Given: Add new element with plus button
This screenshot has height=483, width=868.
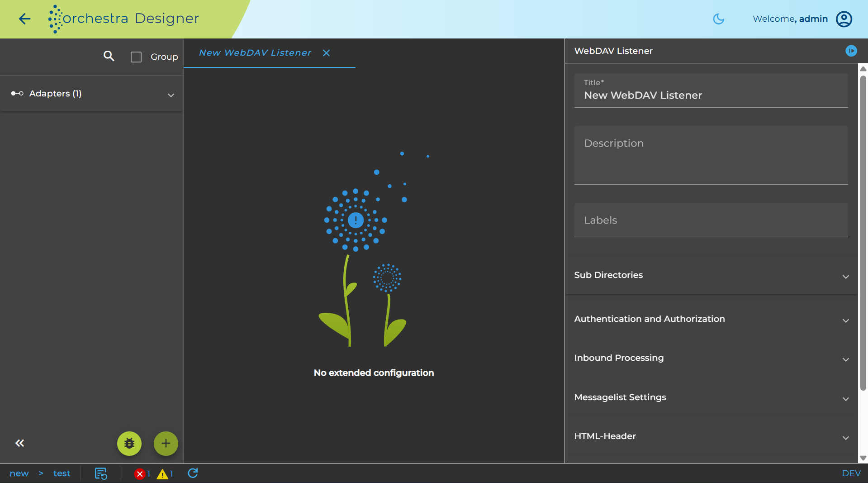Looking at the screenshot, I should pos(166,443).
